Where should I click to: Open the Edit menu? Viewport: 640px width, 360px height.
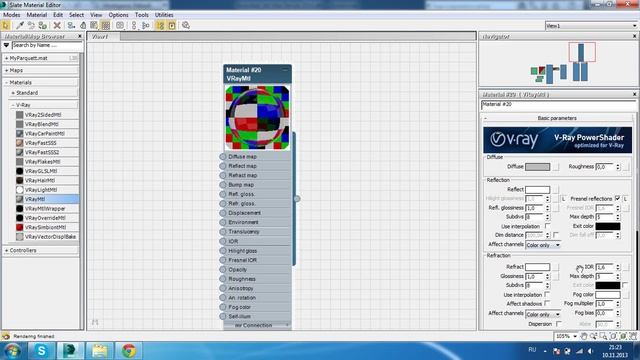pos(58,15)
